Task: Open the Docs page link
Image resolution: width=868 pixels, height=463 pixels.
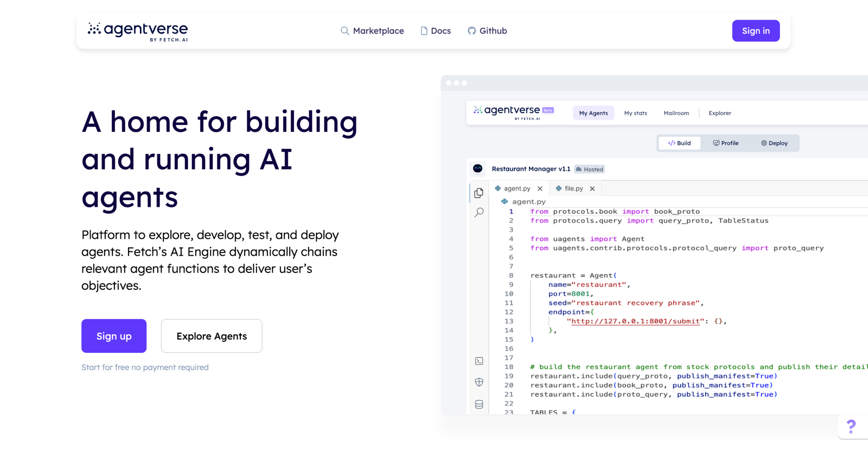Action: 436,31
